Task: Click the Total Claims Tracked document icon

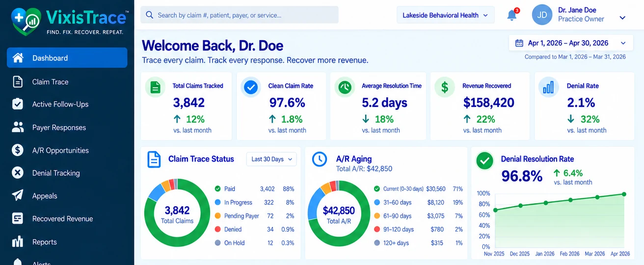Action: 155,87
